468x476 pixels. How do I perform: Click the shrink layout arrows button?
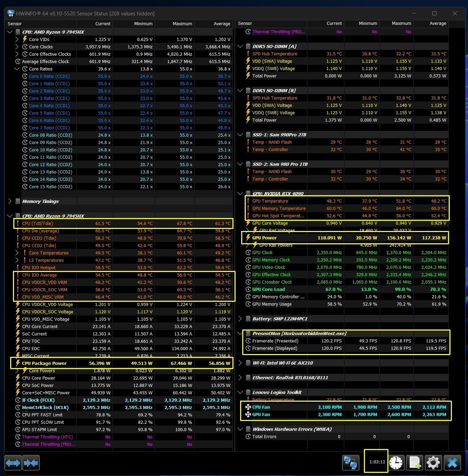coord(31,463)
